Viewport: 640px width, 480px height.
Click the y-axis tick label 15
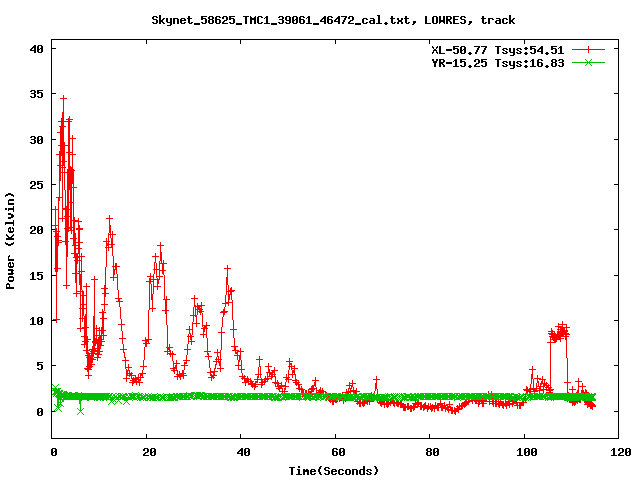pos(36,276)
